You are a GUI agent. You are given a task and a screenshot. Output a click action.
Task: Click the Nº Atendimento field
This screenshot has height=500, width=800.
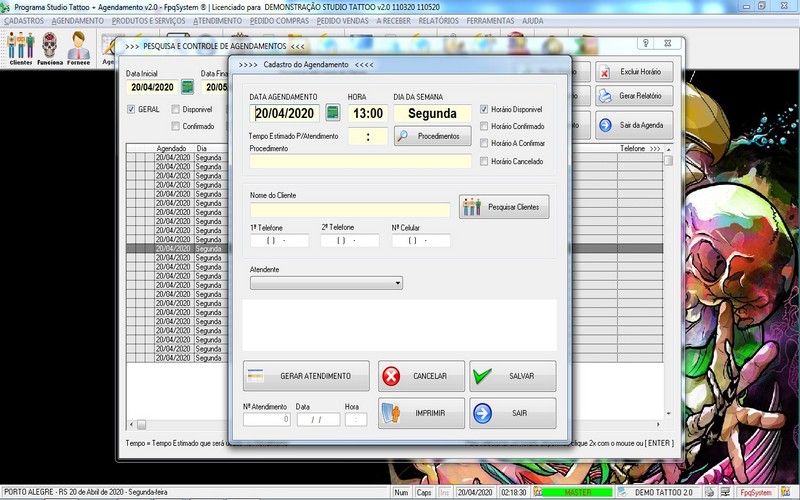point(267,419)
